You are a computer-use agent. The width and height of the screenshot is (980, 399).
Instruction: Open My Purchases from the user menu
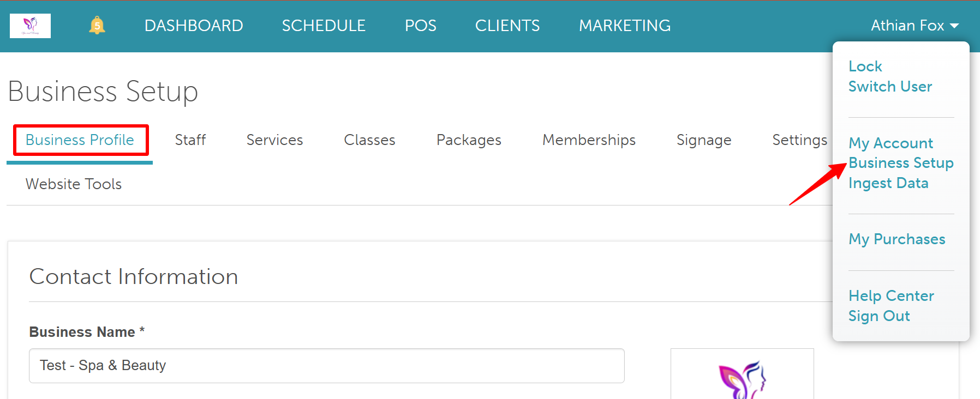click(897, 239)
